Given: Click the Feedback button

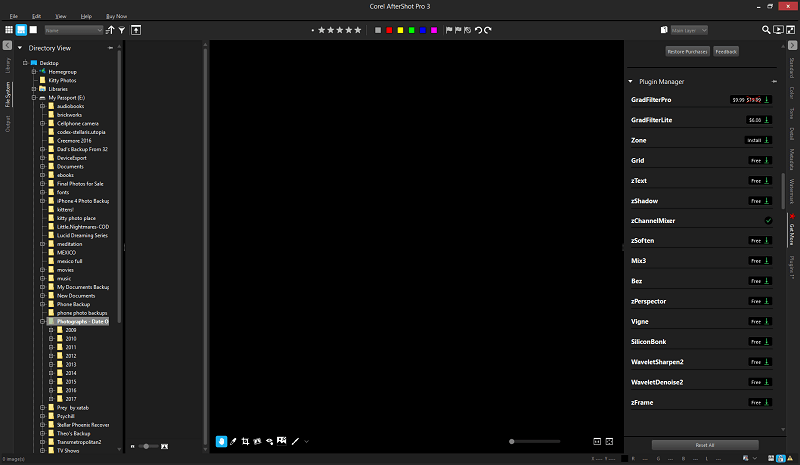Looking at the screenshot, I should pos(726,52).
